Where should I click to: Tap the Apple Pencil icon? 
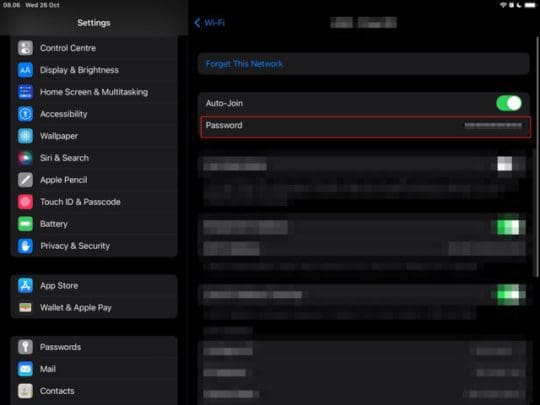point(25,180)
